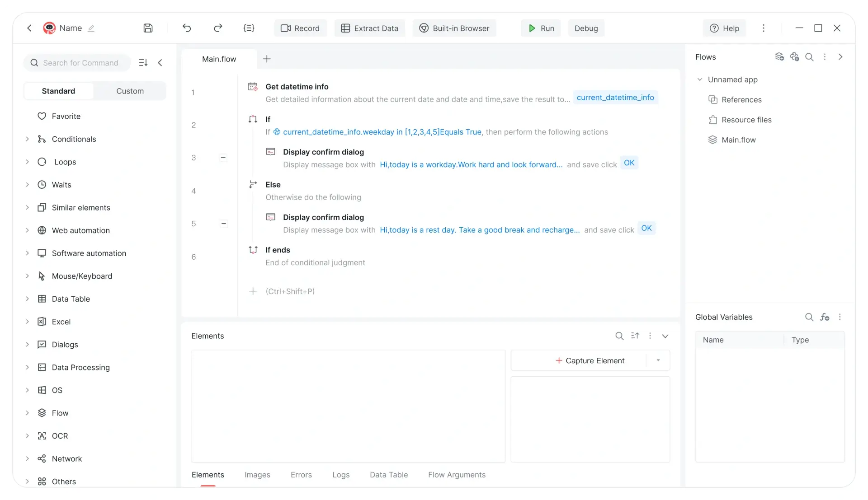Click the search icon in Flows panel
This screenshot has height=500, width=868.
[809, 57]
